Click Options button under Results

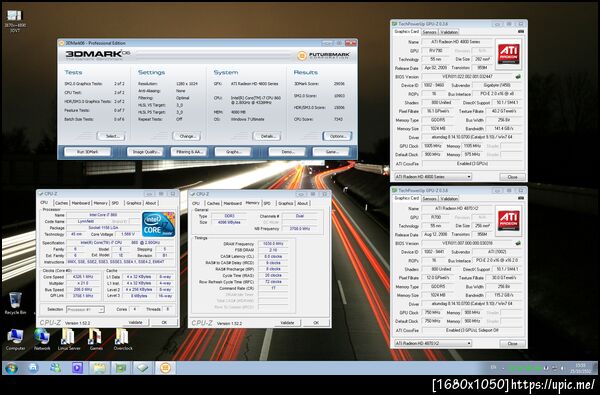click(x=337, y=136)
